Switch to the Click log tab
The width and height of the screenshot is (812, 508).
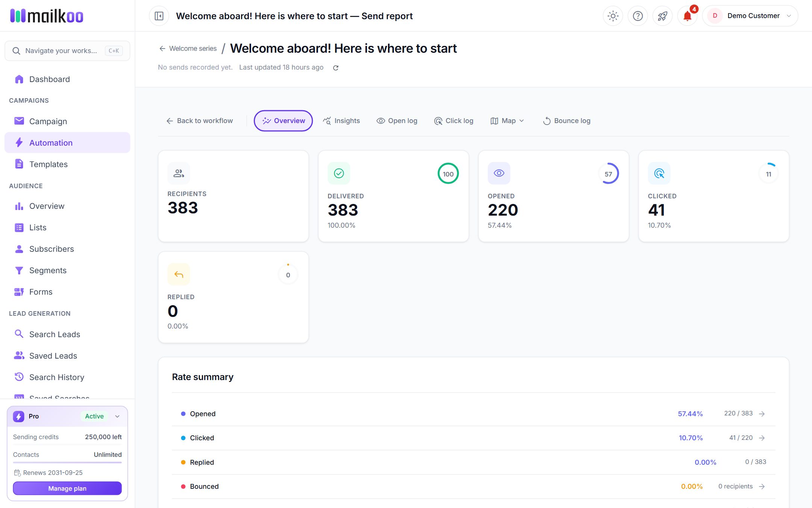coord(454,121)
